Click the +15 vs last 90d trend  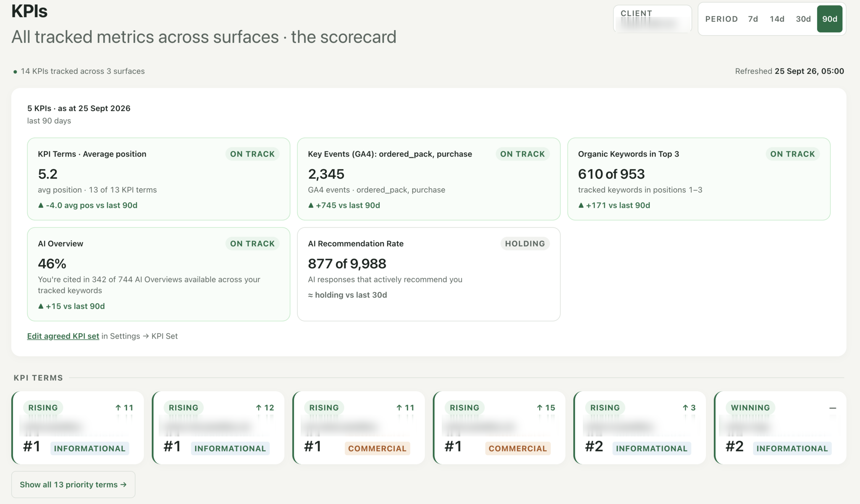[71, 306]
